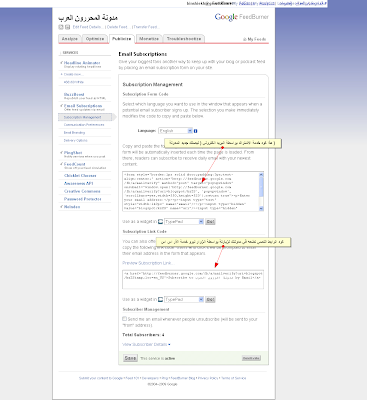Open the Troubleshootize tab

pyautogui.click(x=184, y=39)
